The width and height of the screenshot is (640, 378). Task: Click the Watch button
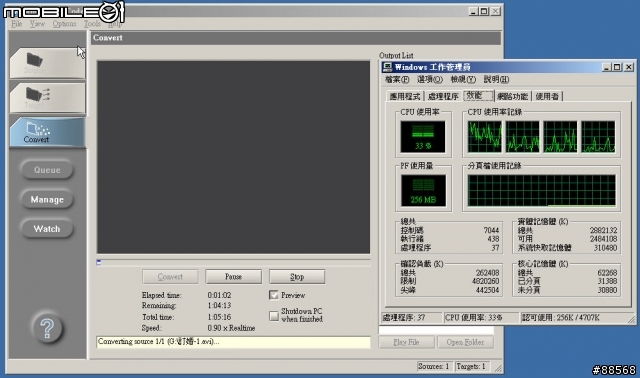[47, 229]
